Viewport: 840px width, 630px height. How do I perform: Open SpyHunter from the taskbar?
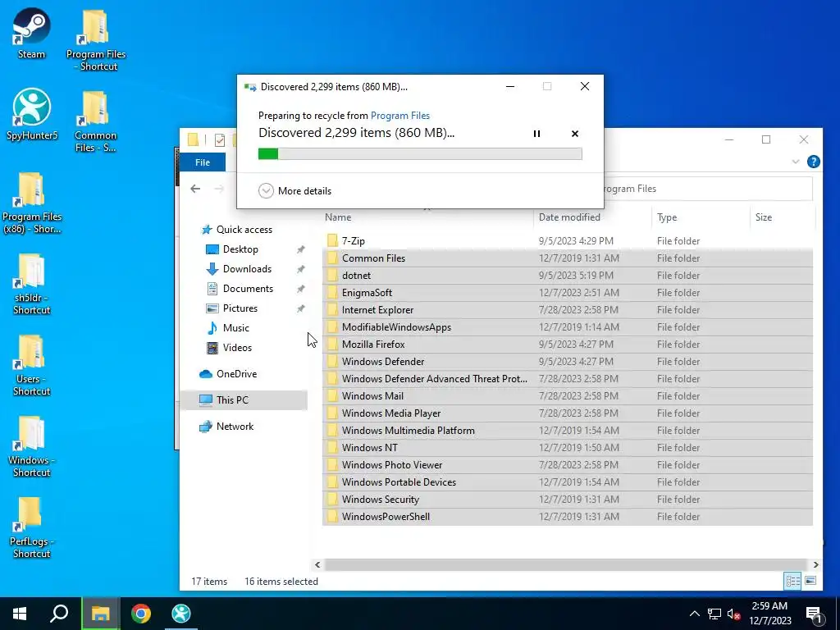(181, 614)
